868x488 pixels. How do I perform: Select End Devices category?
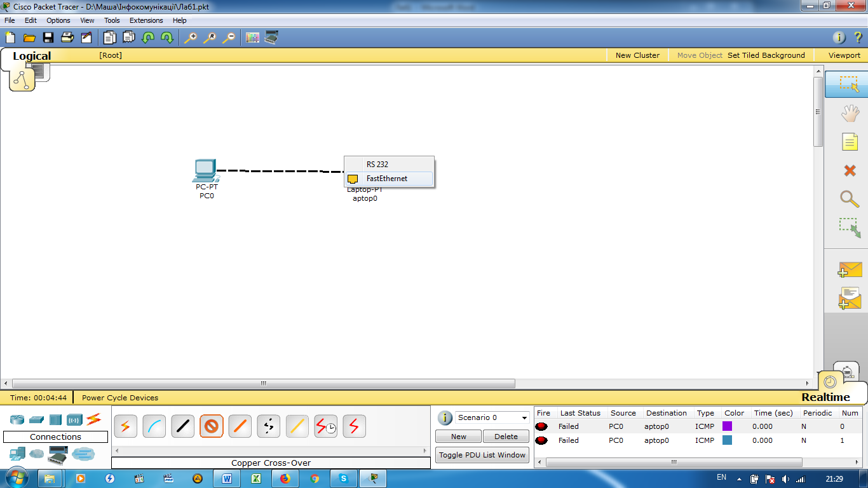click(17, 454)
